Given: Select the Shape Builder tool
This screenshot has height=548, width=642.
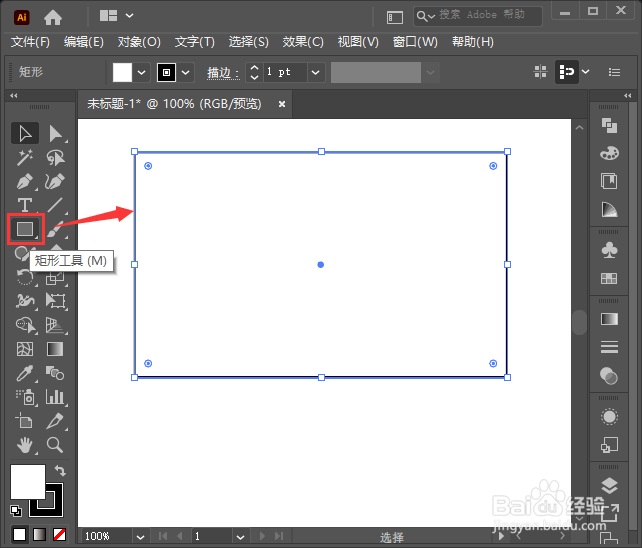Looking at the screenshot, I should tap(25, 325).
